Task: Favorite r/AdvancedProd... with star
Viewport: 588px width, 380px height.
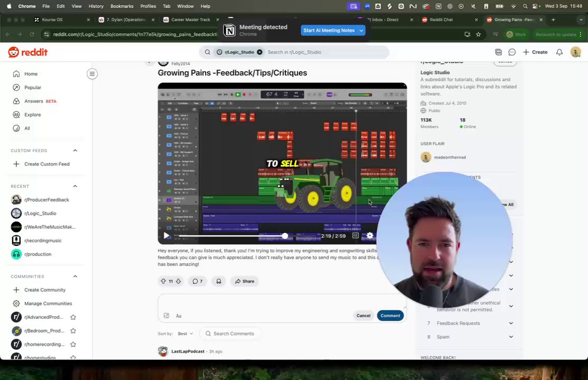Action: click(x=73, y=317)
